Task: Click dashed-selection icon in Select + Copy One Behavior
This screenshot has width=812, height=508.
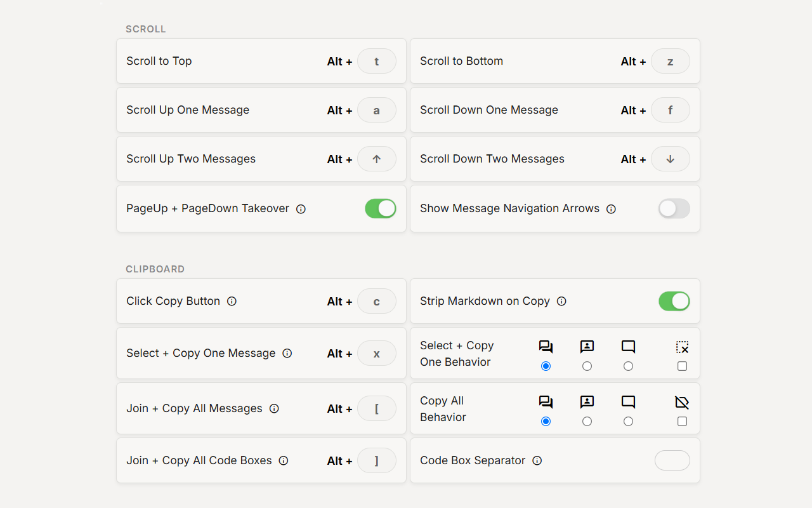Action: click(x=682, y=347)
